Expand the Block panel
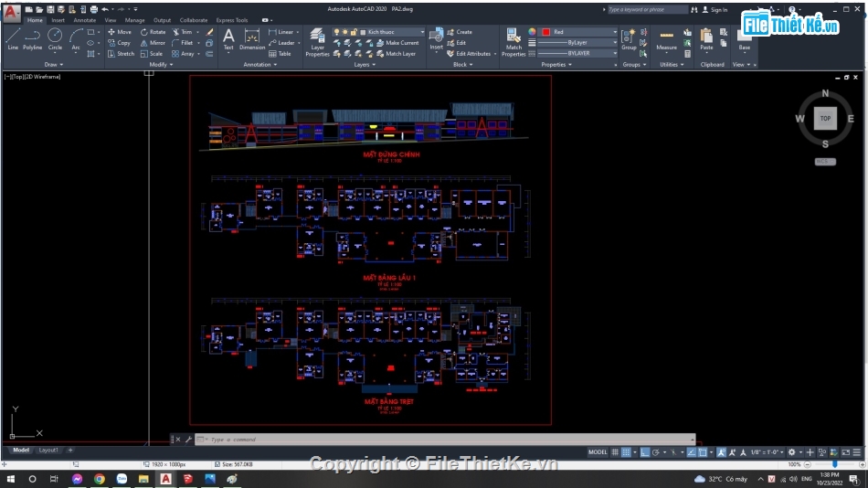868x488 pixels. pyautogui.click(x=463, y=65)
